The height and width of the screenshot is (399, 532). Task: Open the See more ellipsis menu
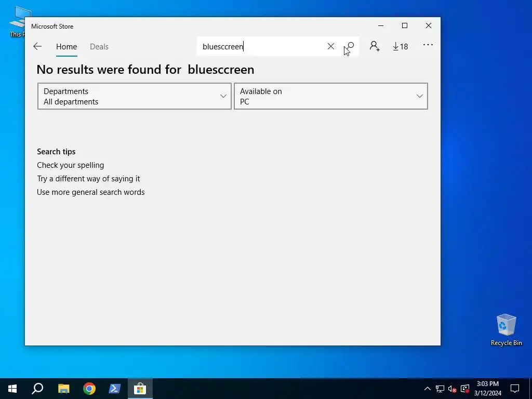coord(428,45)
